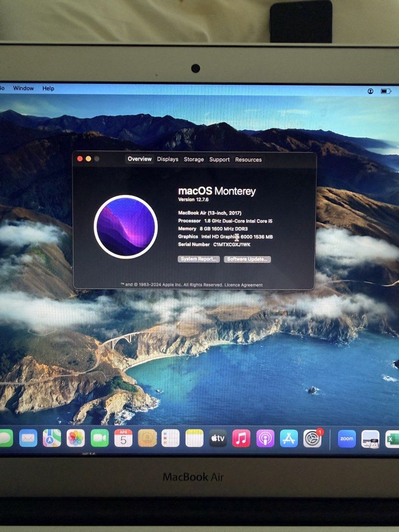Open the Resources tab

[248, 160]
